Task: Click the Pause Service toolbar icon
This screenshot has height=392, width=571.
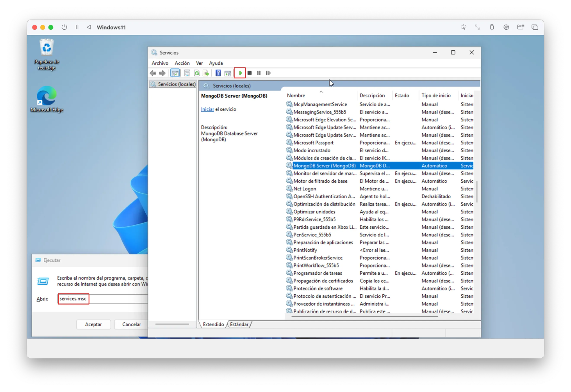Action: coord(259,73)
